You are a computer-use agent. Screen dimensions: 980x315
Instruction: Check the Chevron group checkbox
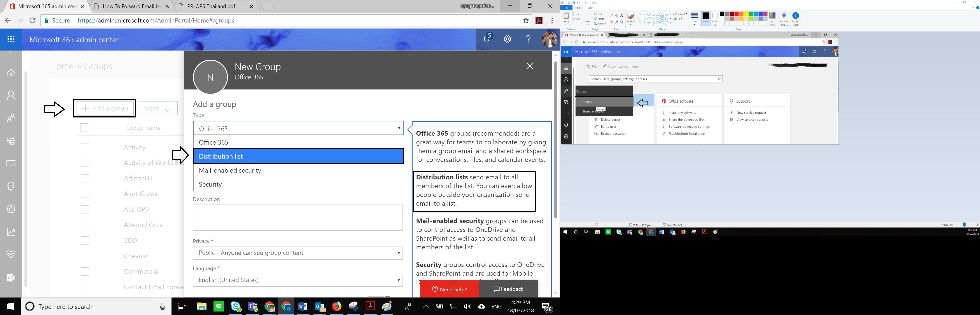[x=85, y=256]
